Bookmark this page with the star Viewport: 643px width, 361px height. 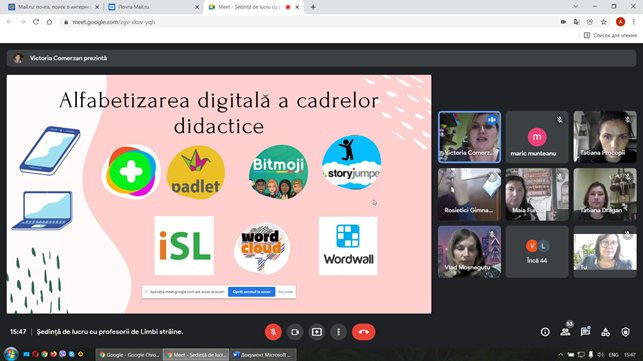604,22
